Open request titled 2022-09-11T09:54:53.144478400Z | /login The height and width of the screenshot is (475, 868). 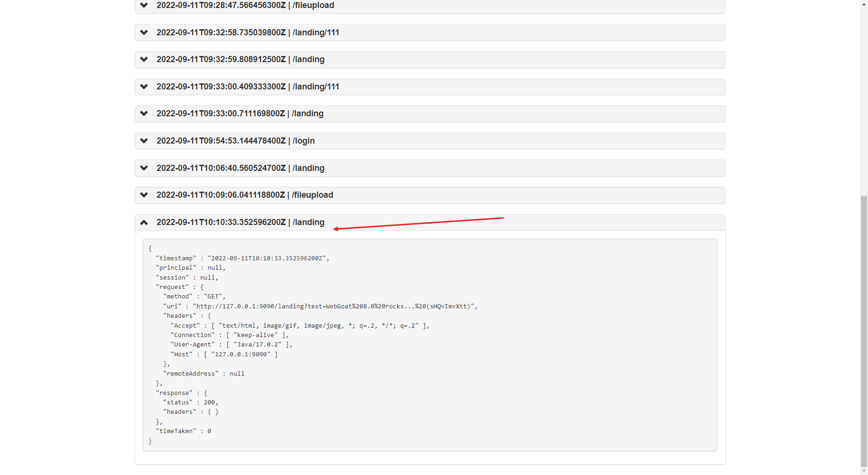[236, 141]
